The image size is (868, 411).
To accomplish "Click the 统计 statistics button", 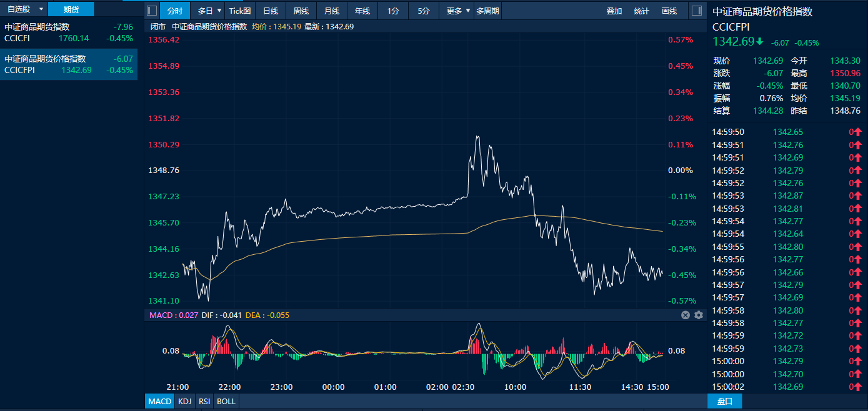I will point(641,11).
